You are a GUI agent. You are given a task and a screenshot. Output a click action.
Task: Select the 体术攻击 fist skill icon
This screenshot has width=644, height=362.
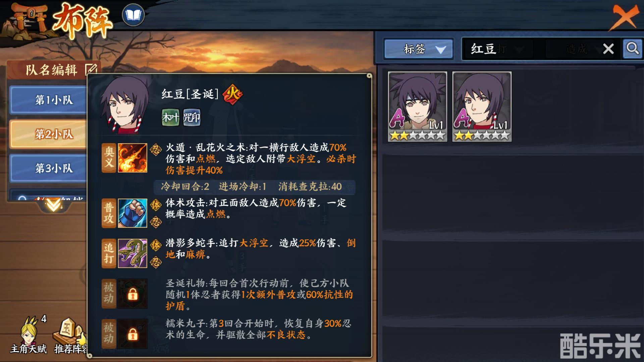[132, 213]
